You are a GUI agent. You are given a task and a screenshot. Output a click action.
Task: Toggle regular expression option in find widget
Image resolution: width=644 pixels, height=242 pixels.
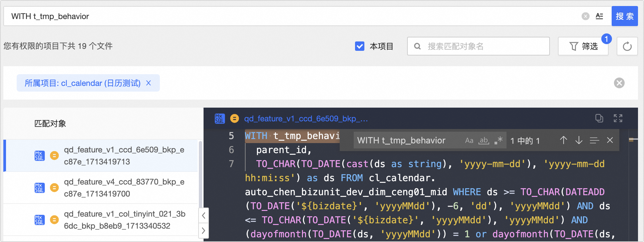coord(499,140)
